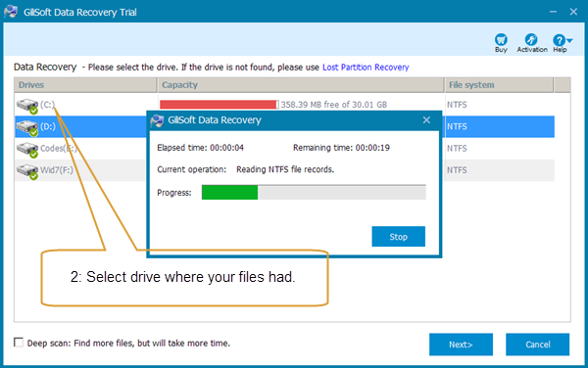The height and width of the screenshot is (368, 588).
Task: Expand the Help dropdown arrow
Action: click(x=569, y=40)
